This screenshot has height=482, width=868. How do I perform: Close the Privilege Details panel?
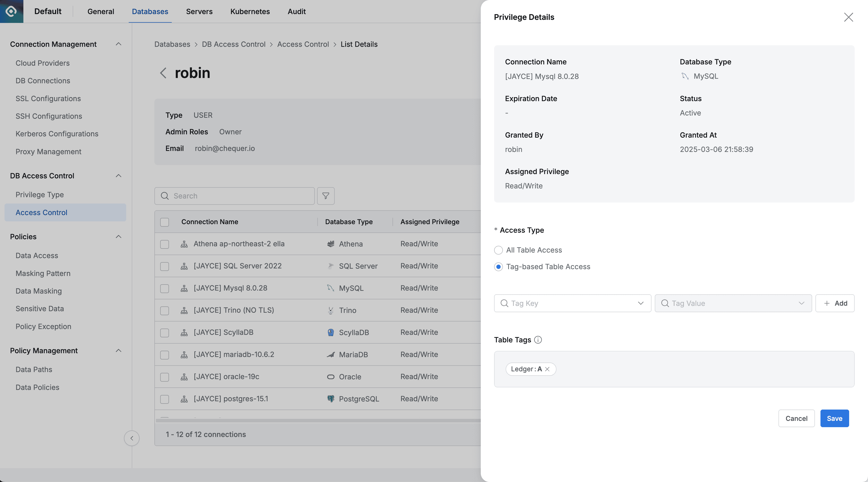coord(848,17)
